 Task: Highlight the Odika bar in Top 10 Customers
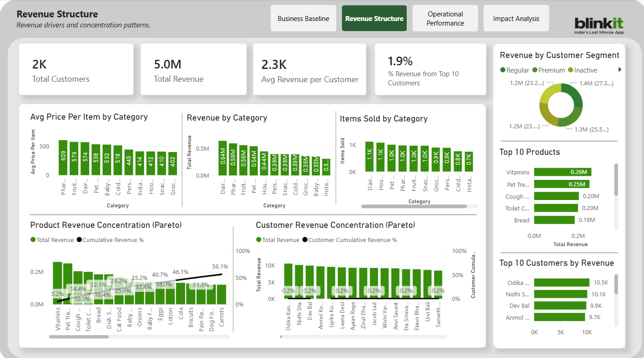pos(562,282)
